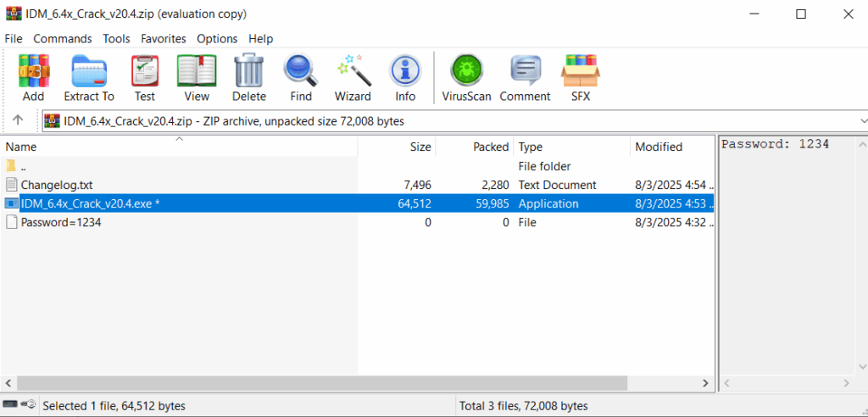
Task: Sort by the Size column header
Action: [x=397, y=147]
